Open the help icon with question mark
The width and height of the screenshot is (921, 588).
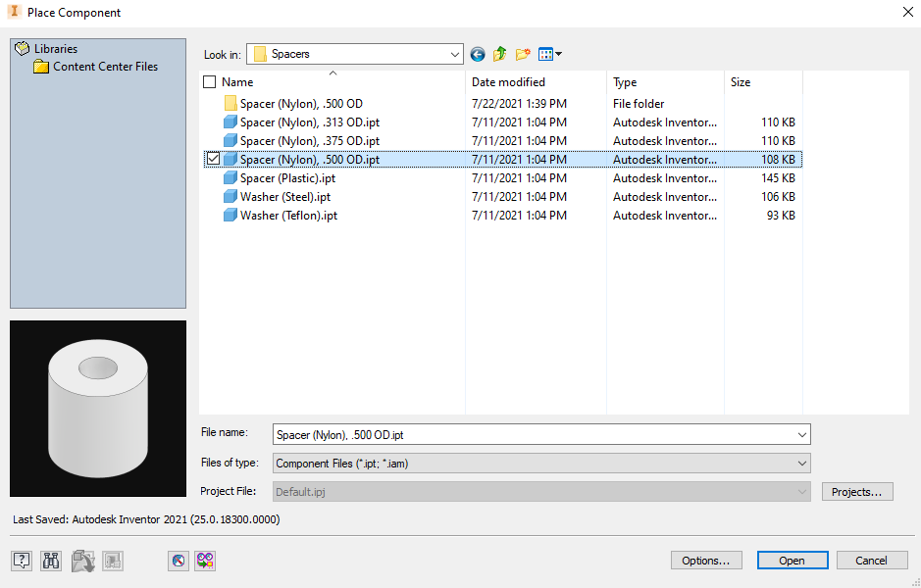[x=22, y=561]
